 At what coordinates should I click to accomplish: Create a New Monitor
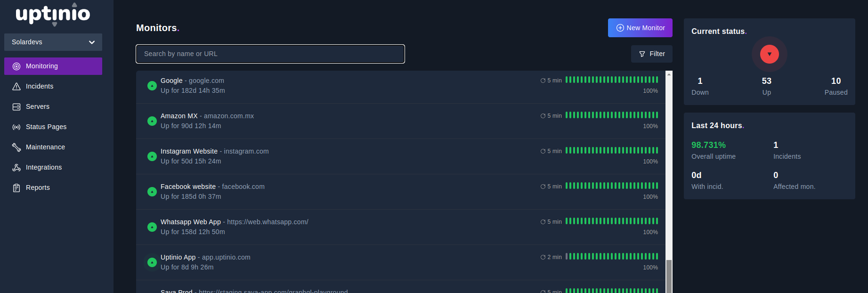640,28
